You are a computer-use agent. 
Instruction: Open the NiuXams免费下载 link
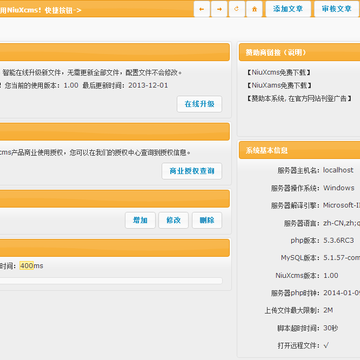coord(279,85)
